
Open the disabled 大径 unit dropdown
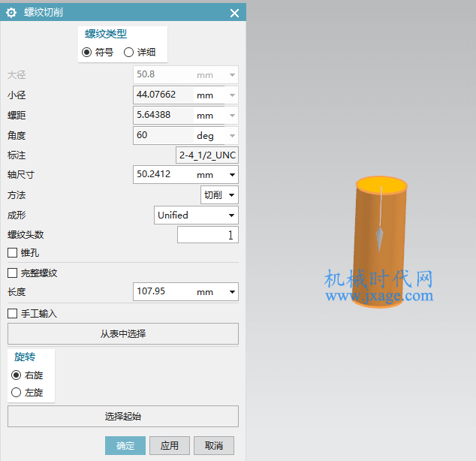coord(232,75)
